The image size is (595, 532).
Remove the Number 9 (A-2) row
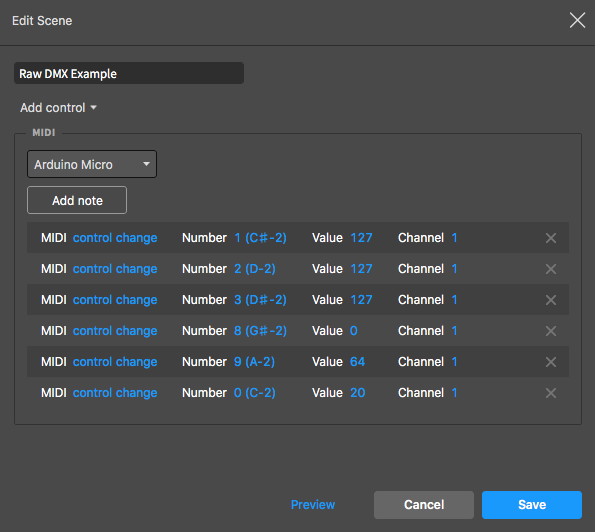(x=551, y=362)
